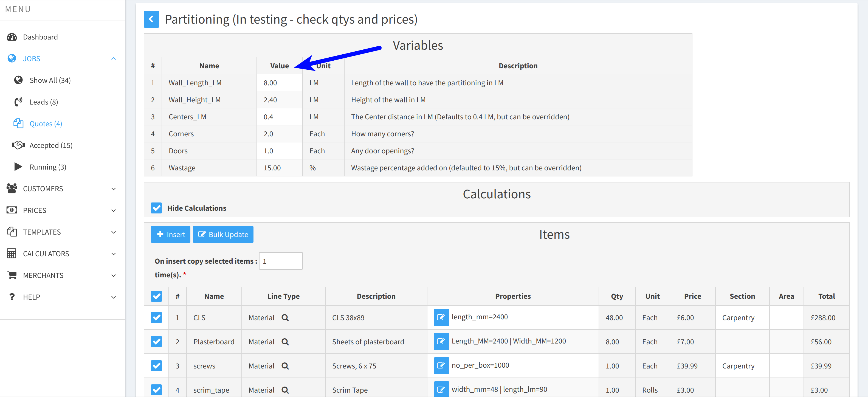Click the Accepted handshake icon

(x=18, y=145)
